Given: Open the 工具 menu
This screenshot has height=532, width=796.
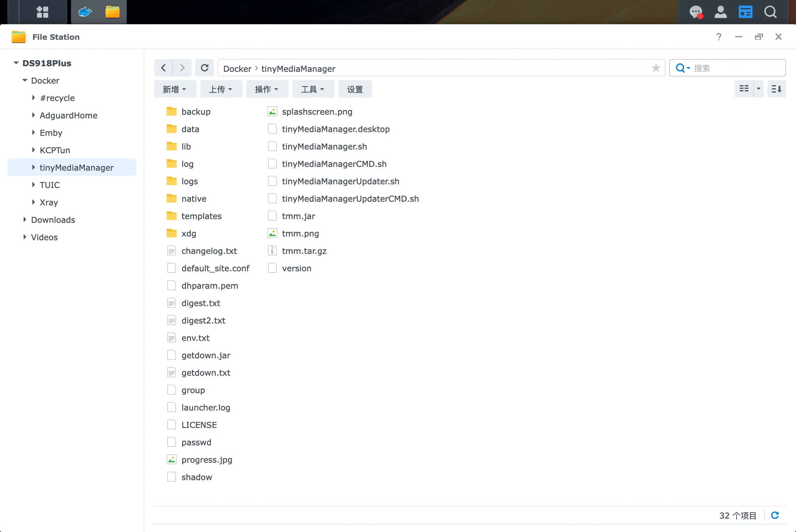Looking at the screenshot, I should [x=313, y=89].
